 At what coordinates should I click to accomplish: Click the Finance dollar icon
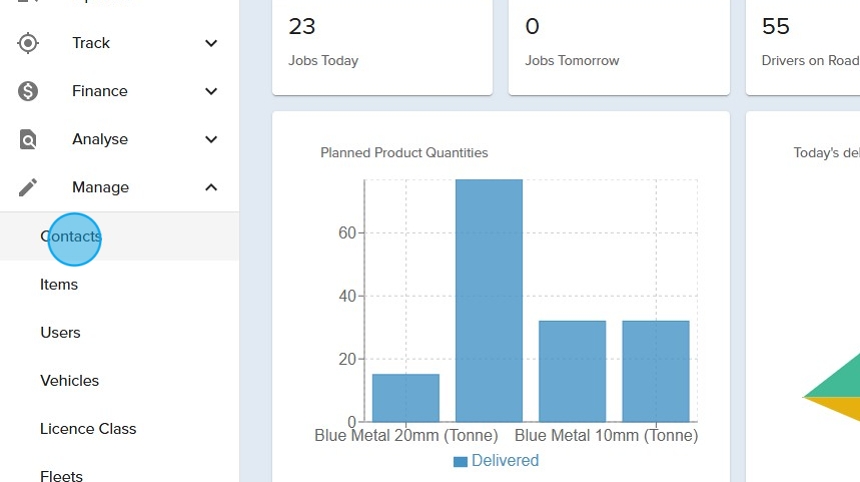click(x=28, y=91)
